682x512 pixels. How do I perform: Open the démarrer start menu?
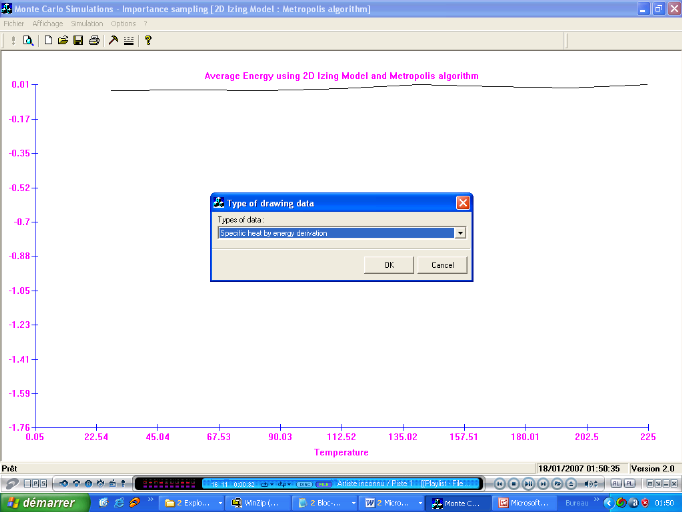click(45, 503)
